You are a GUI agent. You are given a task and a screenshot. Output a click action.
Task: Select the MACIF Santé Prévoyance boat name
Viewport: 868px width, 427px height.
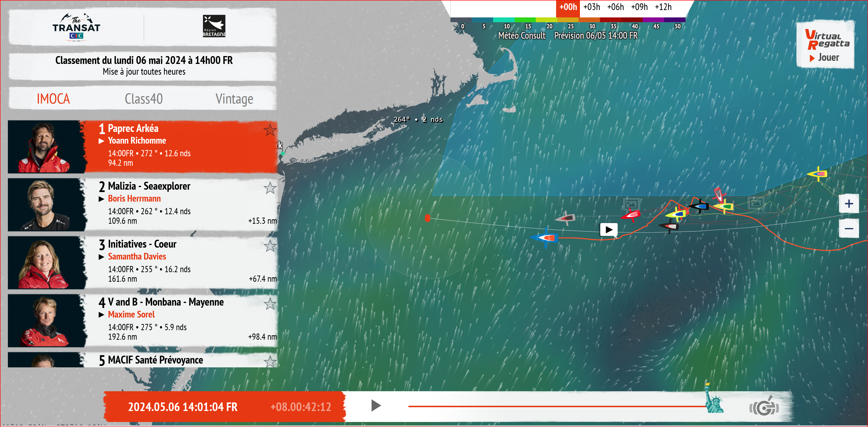155,360
